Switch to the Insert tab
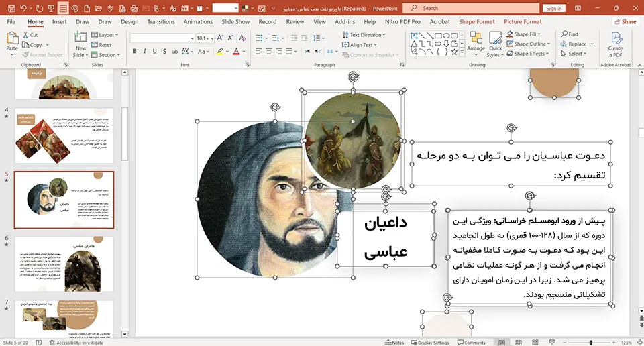Viewport: 644px width, 346px height. click(x=59, y=21)
